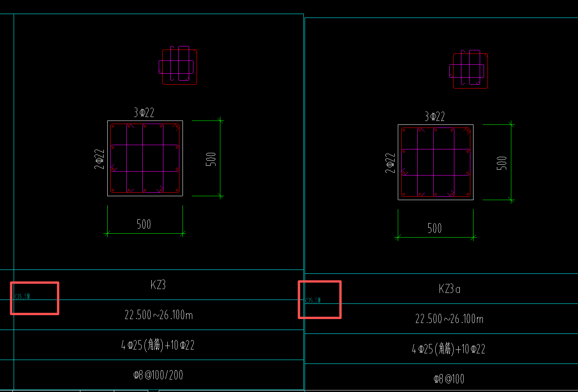
Task: Click stirrup spec Φ8@100 under KZ3a
Action: 449,379
